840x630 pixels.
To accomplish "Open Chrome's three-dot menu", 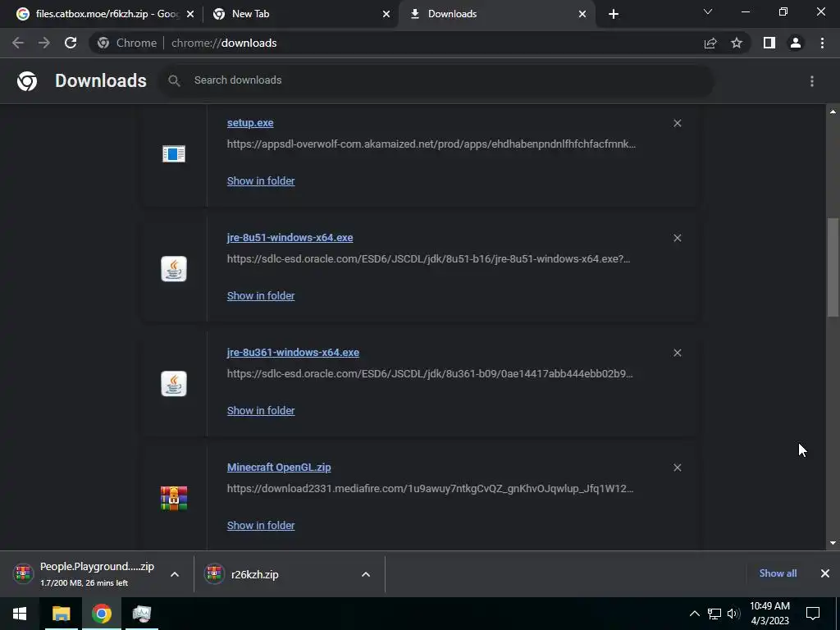I will (x=822, y=43).
